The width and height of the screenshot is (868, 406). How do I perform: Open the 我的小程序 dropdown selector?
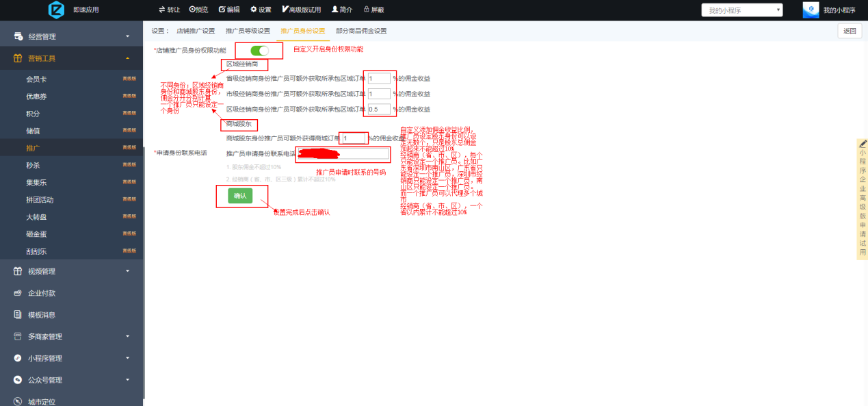(741, 10)
